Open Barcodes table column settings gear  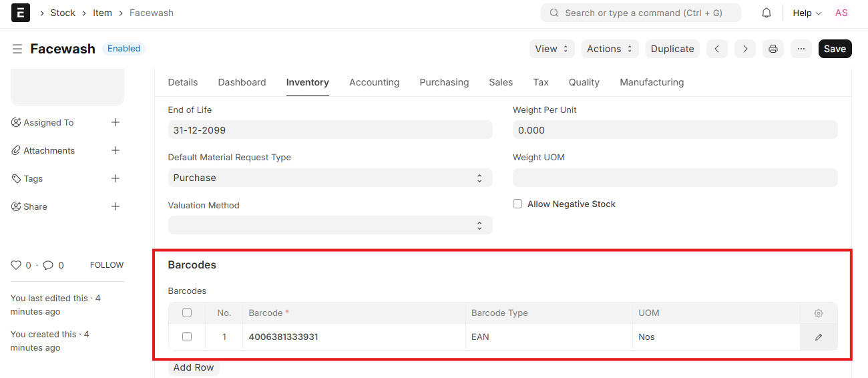coord(819,313)
